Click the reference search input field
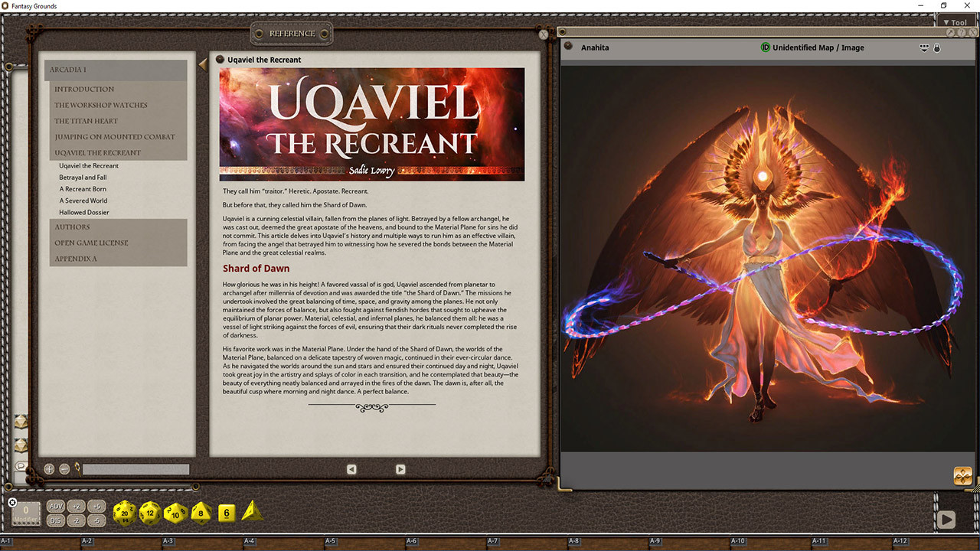980x551 pixels. click(136, 469)
